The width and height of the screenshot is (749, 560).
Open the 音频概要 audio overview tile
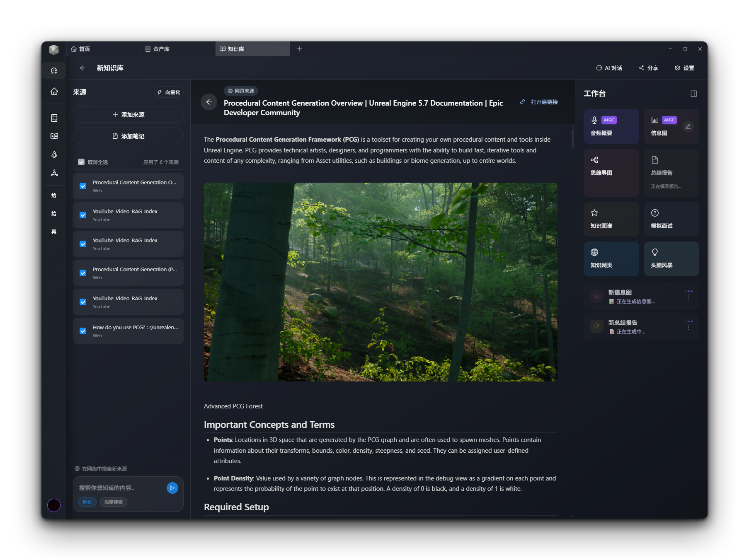tap(611, 126)
